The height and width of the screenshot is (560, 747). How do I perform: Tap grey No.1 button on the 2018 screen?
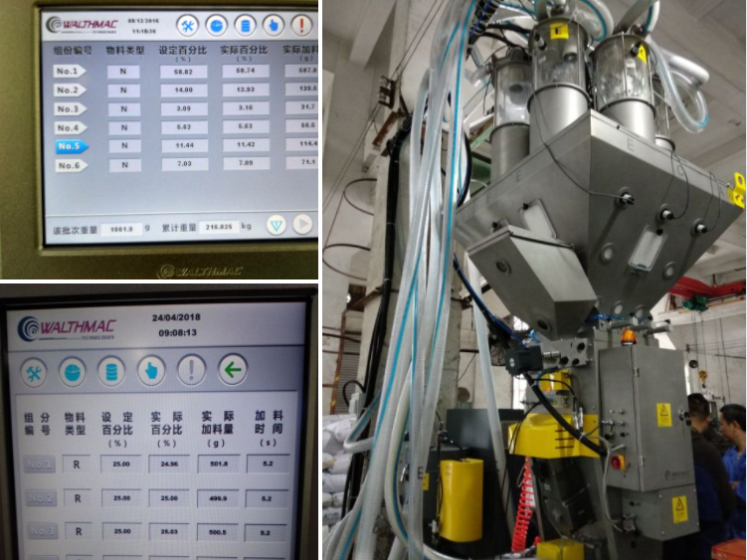[x=39, y=465]
